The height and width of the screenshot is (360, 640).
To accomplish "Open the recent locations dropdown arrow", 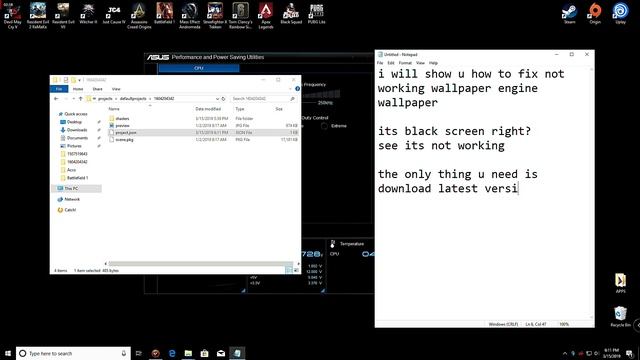I will point(73,99).
